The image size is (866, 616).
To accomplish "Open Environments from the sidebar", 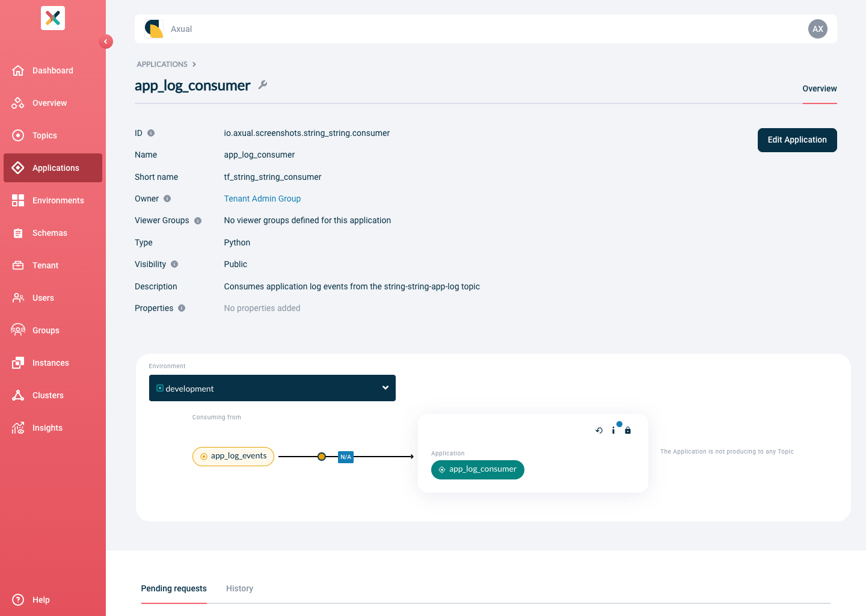I will (x=53, y=200).
